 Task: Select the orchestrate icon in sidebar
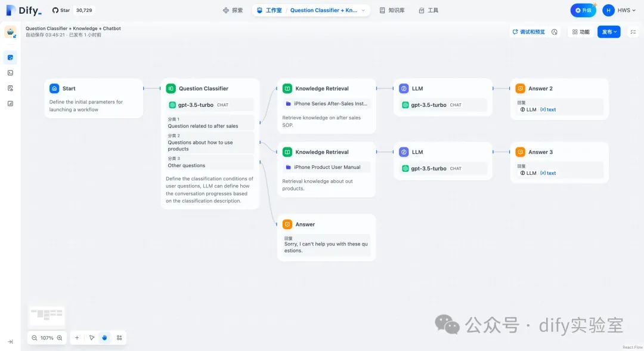tap(10, 57)
